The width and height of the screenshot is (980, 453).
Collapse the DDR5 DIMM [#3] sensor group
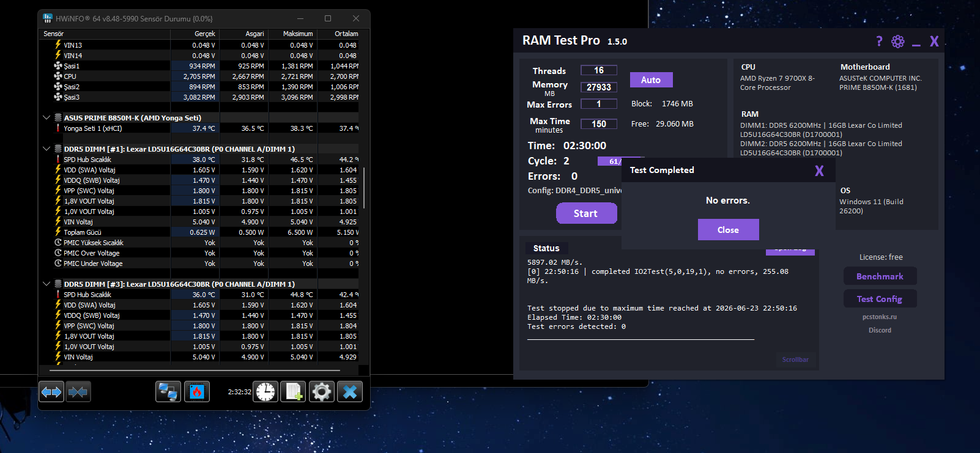(46, 284)
